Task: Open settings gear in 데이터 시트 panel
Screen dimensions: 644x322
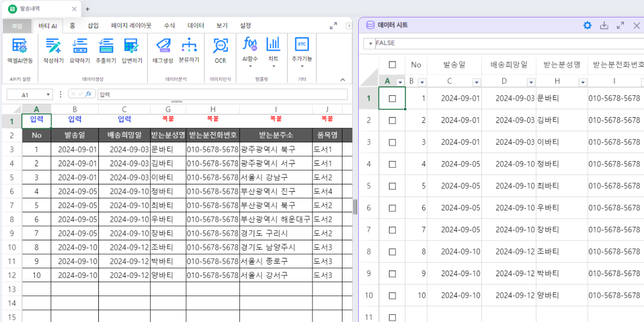Action: click(x=588, y=25)
